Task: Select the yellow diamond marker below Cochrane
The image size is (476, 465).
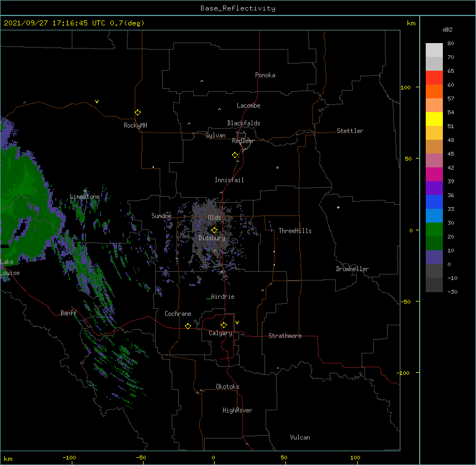Action: pos(188,326)
